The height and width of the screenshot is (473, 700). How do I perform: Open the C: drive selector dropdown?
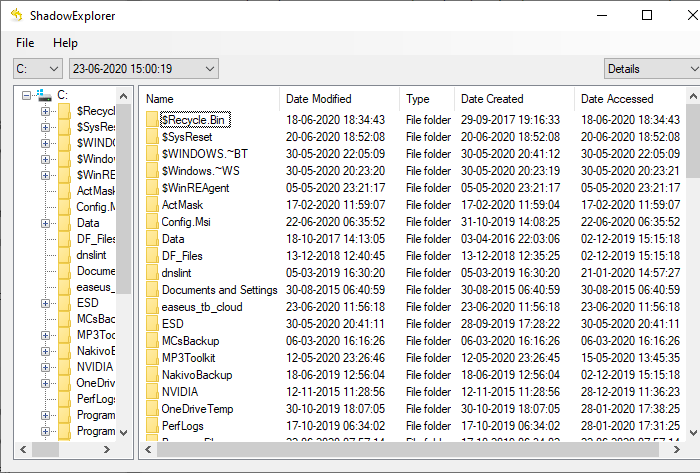tap(38, 69)
